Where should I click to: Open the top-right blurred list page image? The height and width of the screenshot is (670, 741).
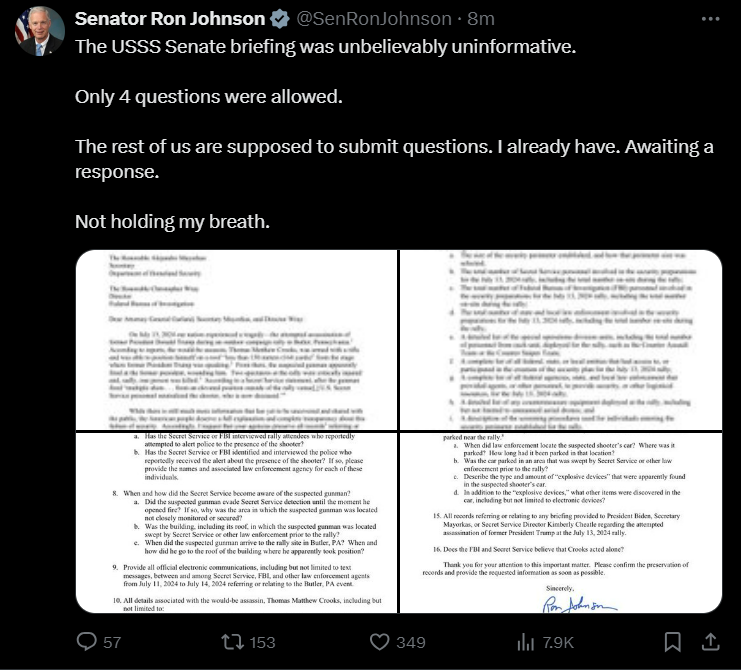pyautogui.click(x=561, y=340)
